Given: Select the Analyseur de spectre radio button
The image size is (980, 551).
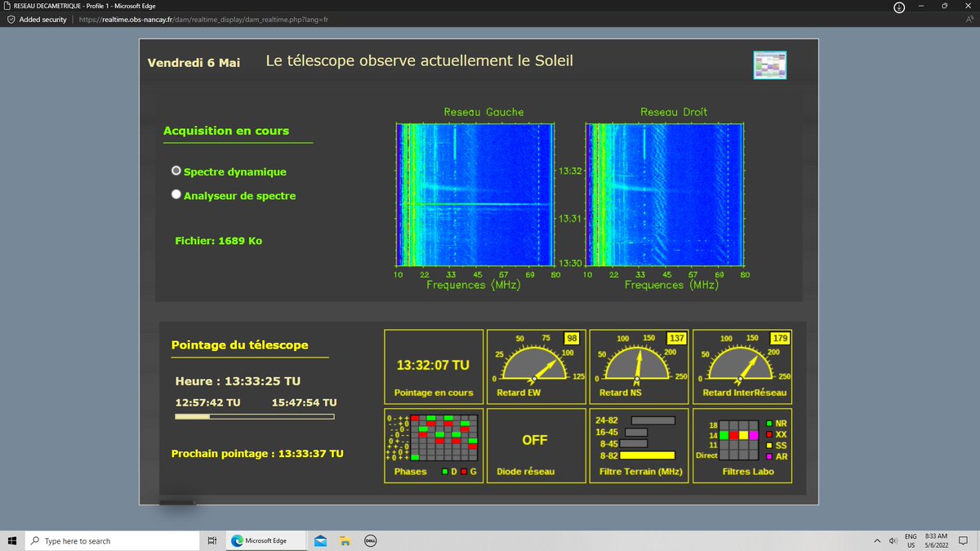Looking at the screenshot, I should 176,195.
